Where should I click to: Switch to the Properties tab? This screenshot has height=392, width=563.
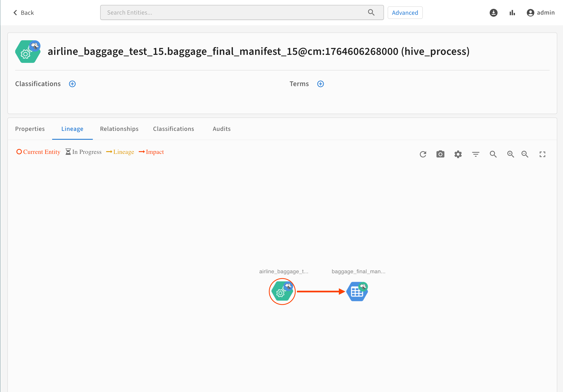[30, 129]
